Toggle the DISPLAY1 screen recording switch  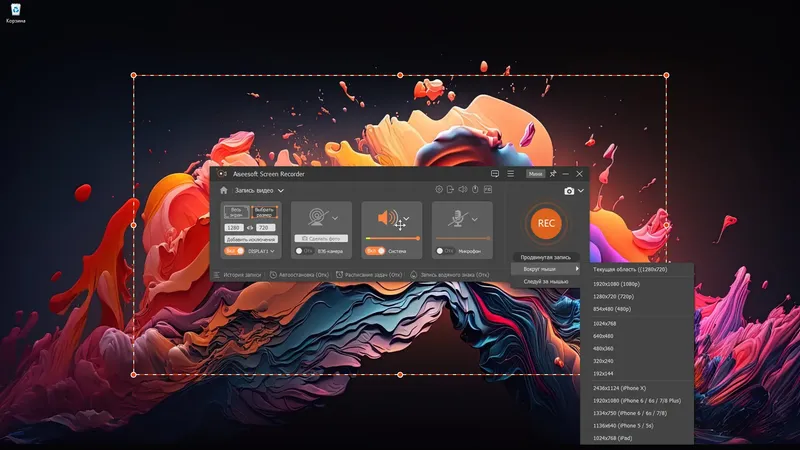(x=234, y=251)
